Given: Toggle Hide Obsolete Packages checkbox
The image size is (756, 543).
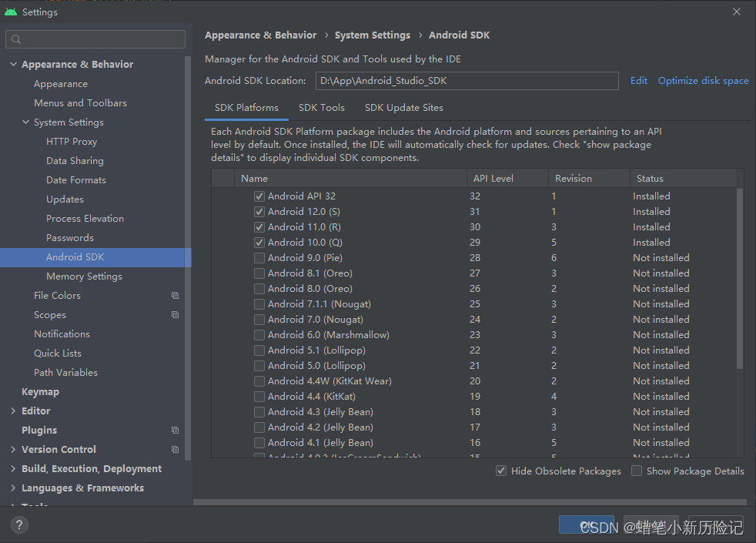Looking at the screenshot, I should [501, 471].
